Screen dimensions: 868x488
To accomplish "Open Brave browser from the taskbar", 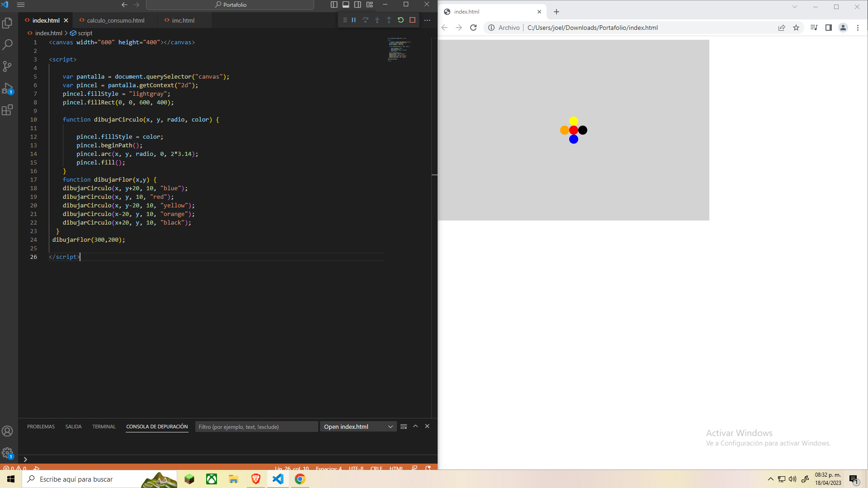I will pos(256,479).
